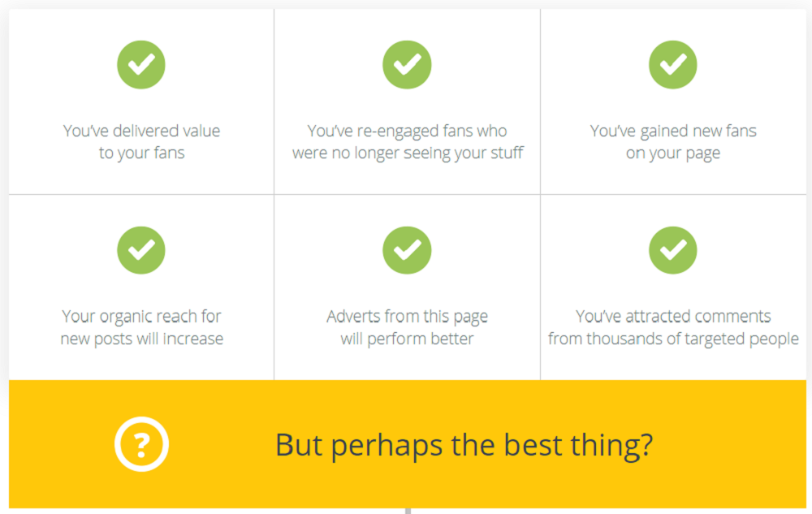Click the 'But perhaps the best thing?' heading
This screenshot has height=514, width=812.
tap(464, 445)
